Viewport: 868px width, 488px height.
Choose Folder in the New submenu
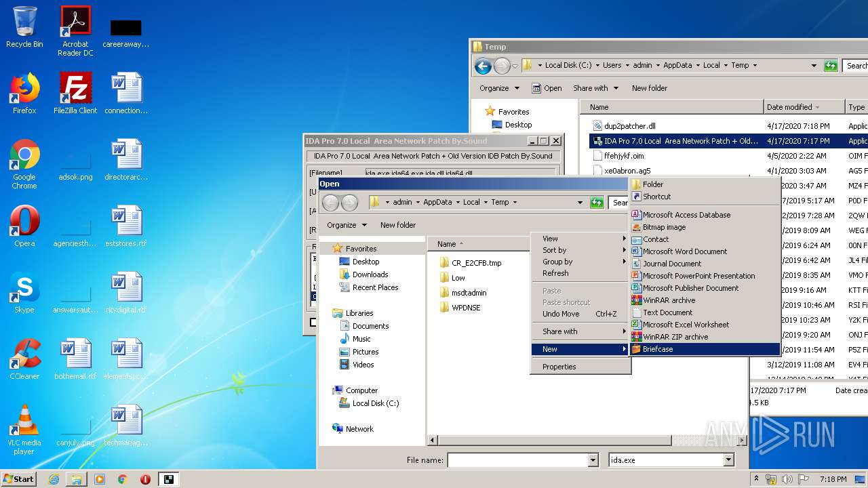click(x=705, y=184)
